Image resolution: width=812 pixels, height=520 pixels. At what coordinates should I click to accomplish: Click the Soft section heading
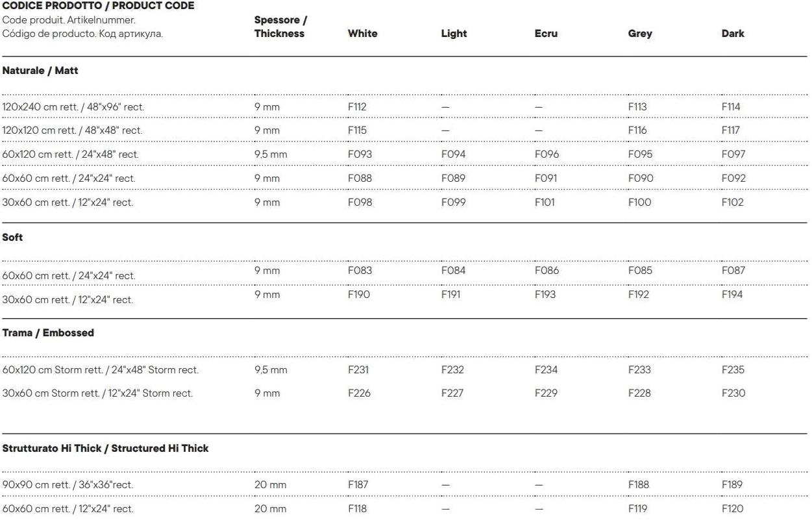pyautogui.click(x=12, y=238)
